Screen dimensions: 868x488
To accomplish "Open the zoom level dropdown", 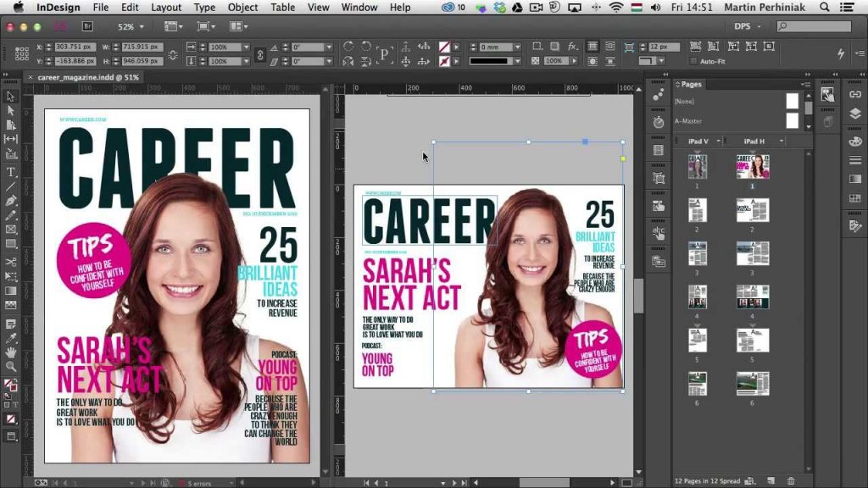I will tap(142, 26).
